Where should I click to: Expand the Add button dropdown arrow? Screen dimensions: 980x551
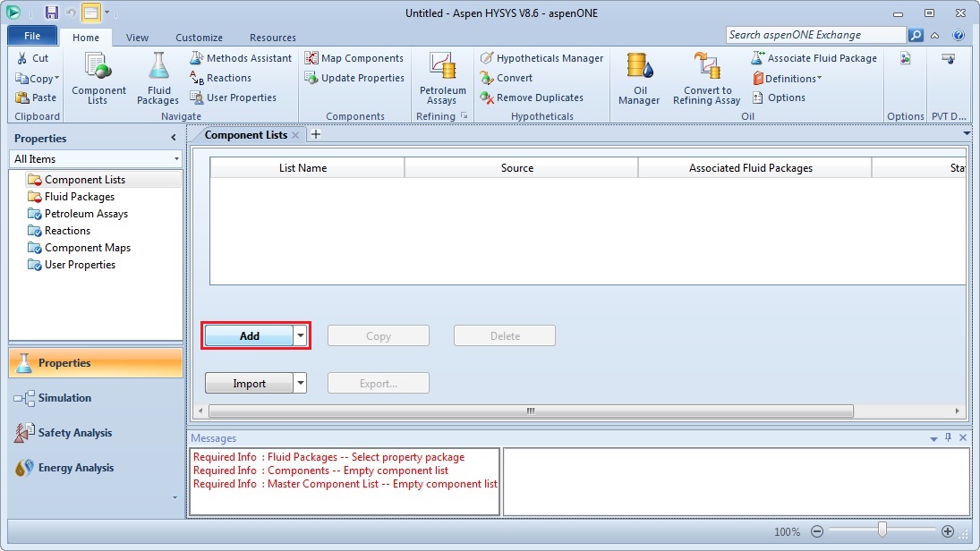point(301,336)
